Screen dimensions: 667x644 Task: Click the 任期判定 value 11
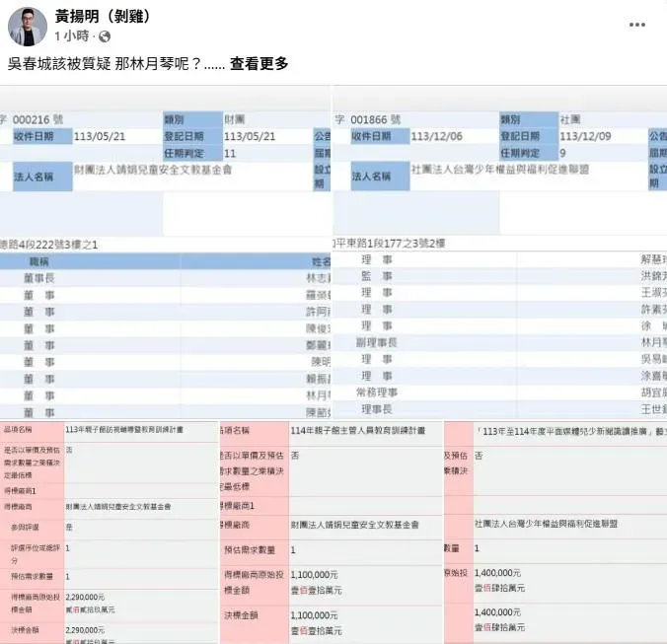click(230, 154)
